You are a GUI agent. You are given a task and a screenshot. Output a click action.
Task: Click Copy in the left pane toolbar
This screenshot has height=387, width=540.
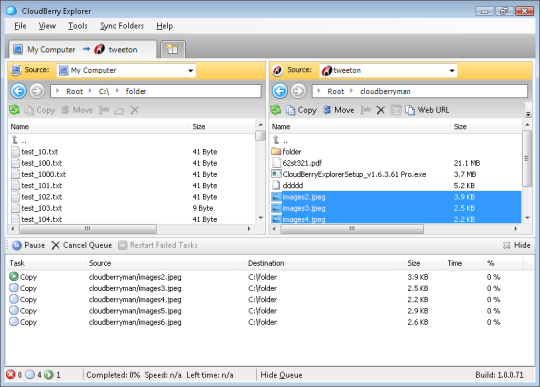pos(40,110)
